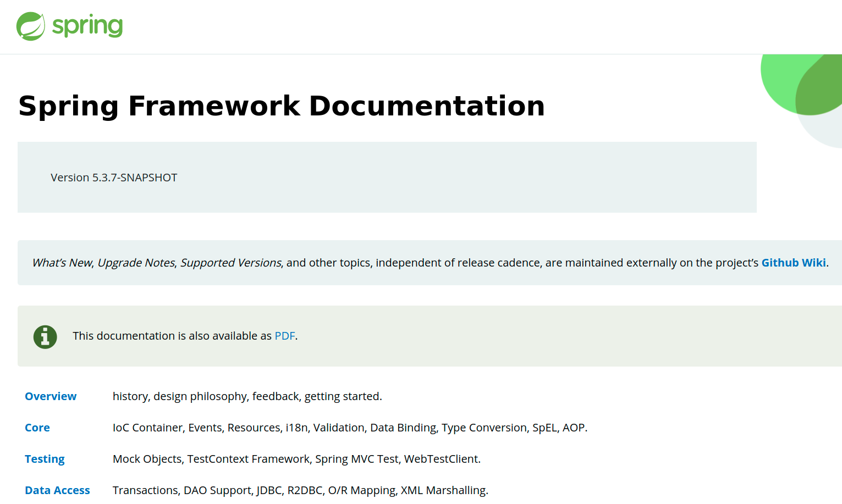The height and width of the screenshot is (504, 842).
Task: Click the Spring leaf logo icon
Action: 31,26
